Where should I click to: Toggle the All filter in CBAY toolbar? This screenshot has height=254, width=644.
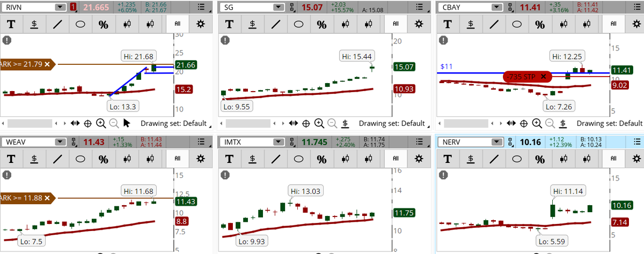point(614,24)
